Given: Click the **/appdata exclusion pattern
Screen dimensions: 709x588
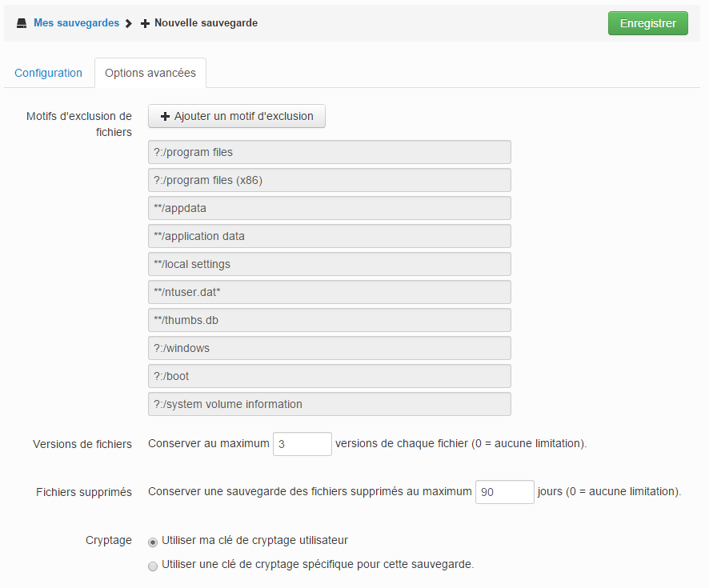Looking at the screenshot, I should coord(330,208).
